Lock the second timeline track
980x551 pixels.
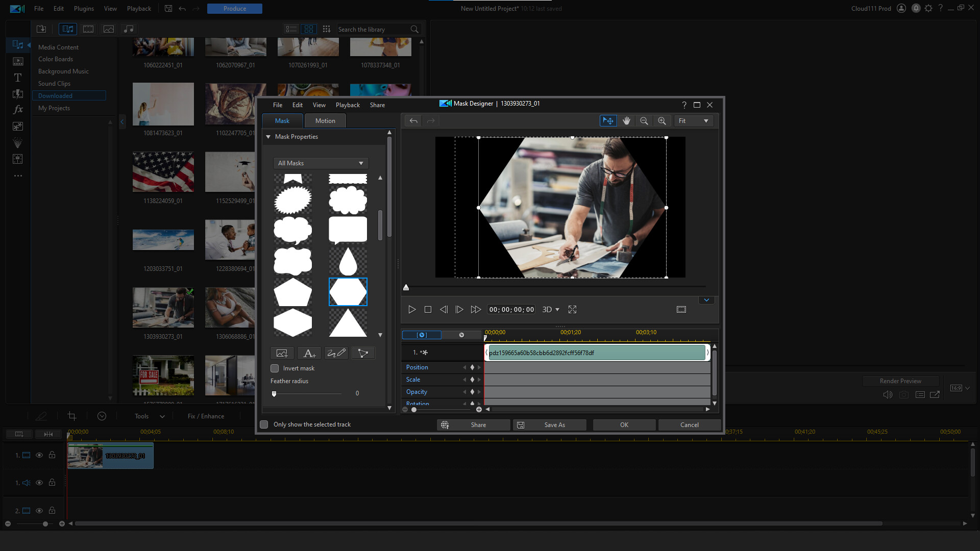[52, 510]
